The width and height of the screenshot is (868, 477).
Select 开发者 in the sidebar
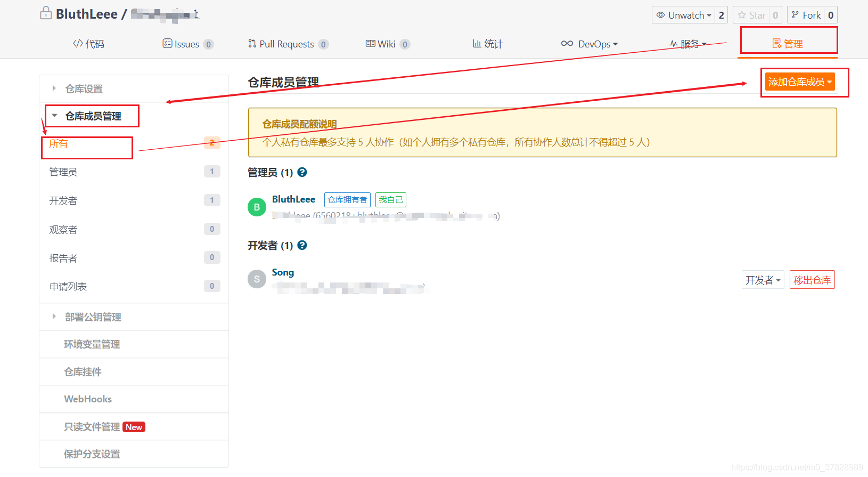(134, 200)
